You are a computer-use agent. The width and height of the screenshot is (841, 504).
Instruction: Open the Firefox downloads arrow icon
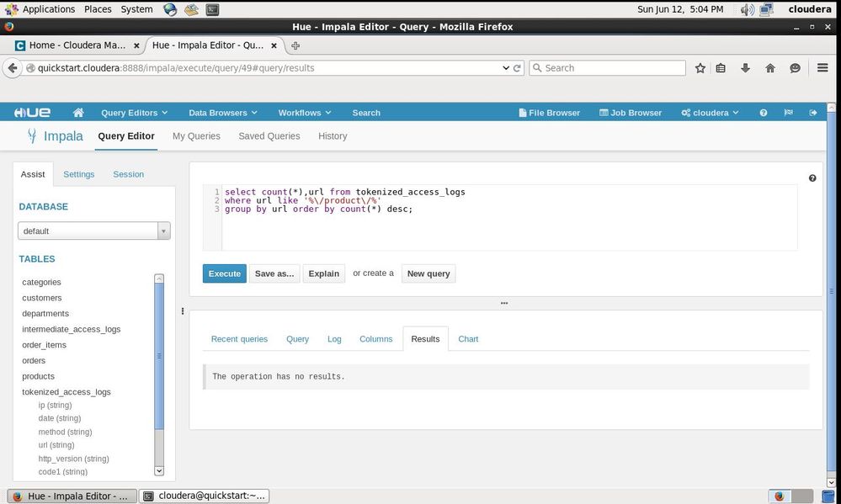[x=745, y=68]
